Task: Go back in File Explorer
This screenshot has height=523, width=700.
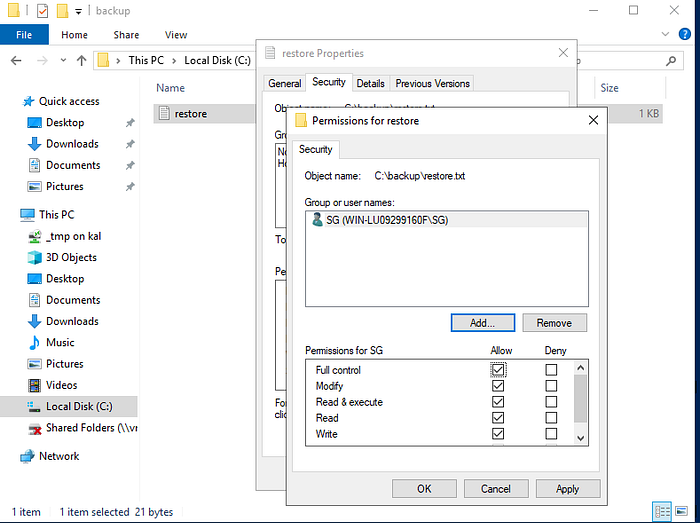Action: click(16, 61)
